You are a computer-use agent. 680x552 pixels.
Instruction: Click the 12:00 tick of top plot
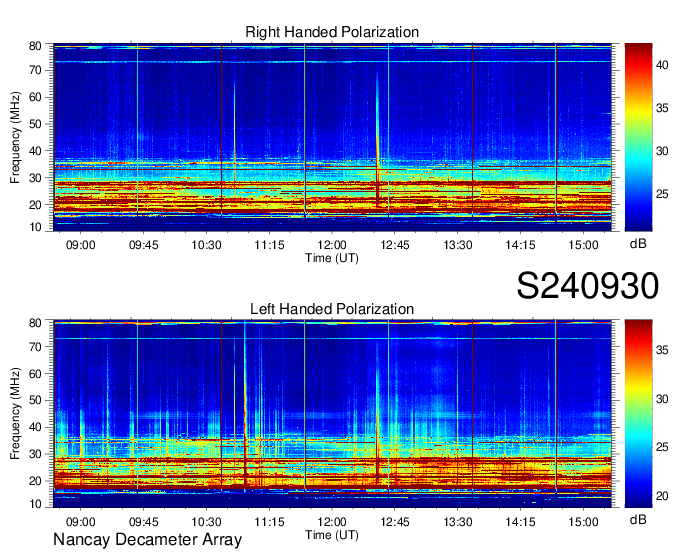pos(332,245)
